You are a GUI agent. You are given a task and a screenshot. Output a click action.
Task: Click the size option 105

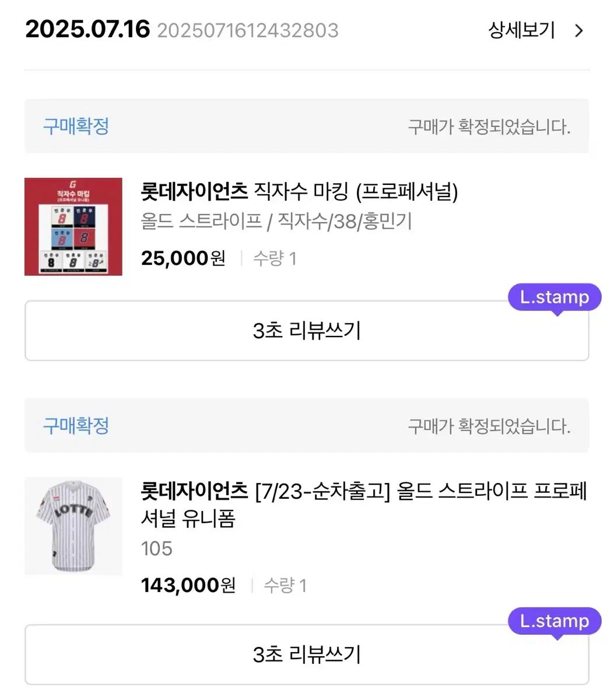(x=157, y=548)
